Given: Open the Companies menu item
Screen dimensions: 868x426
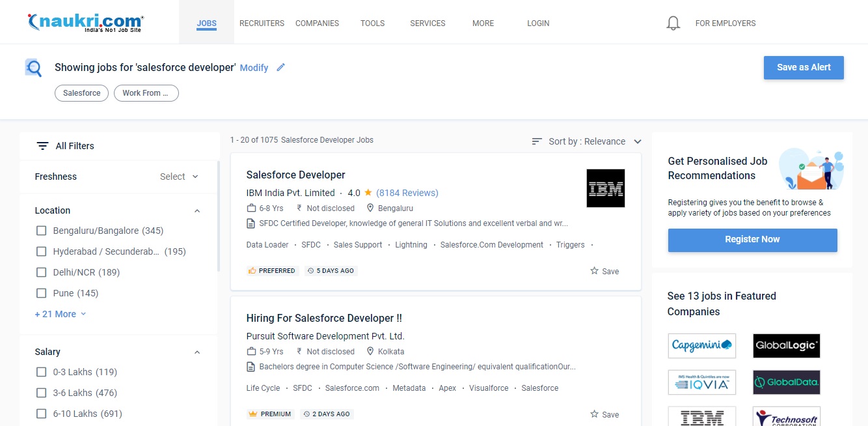Looking at the screenshot, I should pyautogui.click(x=317, y=23).
